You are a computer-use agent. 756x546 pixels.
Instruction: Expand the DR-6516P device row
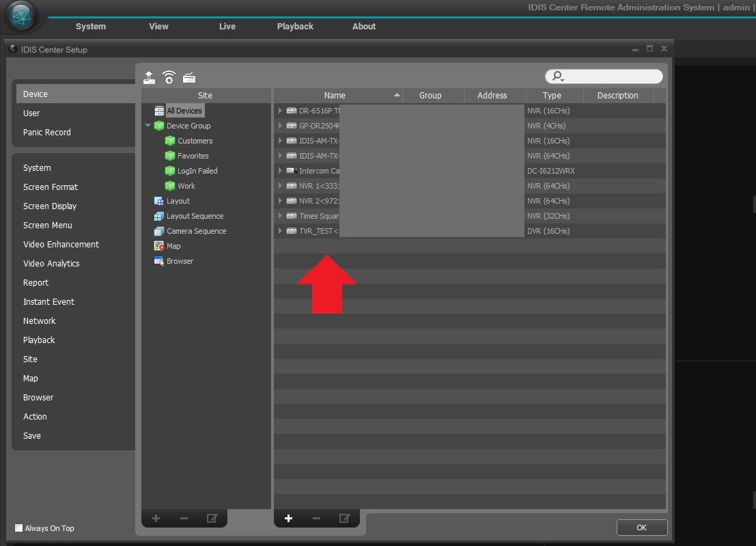coord(280,111)
